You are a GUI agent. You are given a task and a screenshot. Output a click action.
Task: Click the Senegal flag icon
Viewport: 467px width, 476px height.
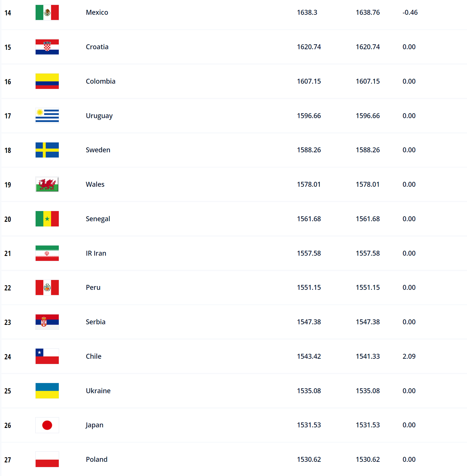(47, 219)
